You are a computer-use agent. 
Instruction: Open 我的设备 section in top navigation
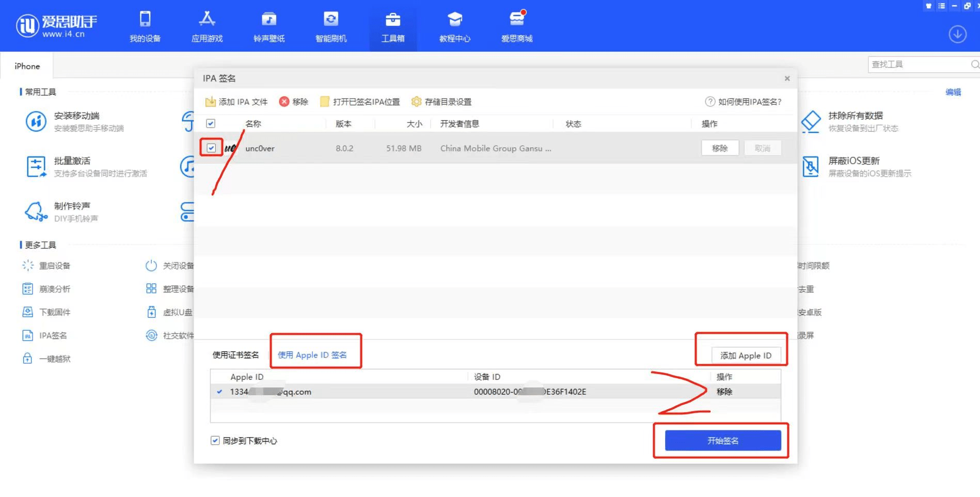(145, 26)
